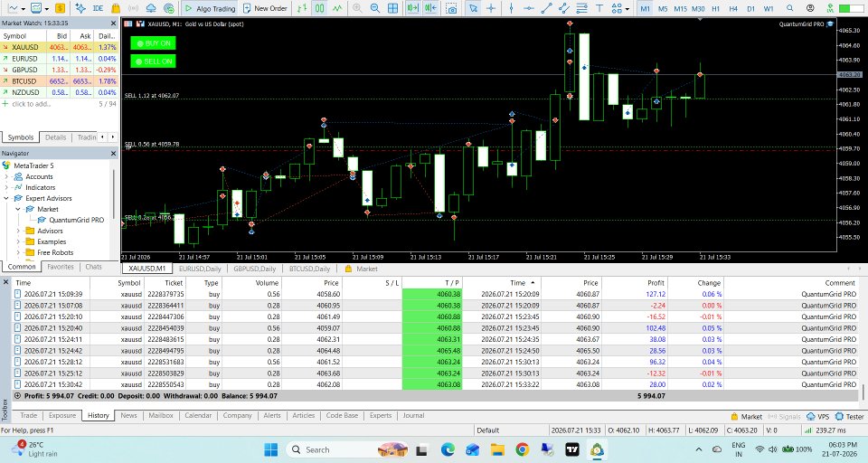Open the template chart icon in toolbar

point(36,8)
